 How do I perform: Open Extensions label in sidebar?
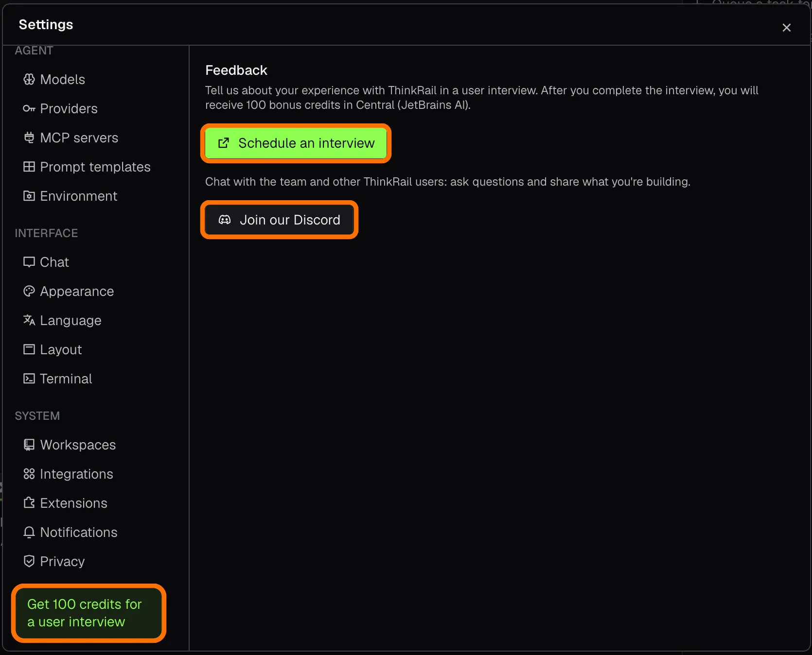click(73, 503)
